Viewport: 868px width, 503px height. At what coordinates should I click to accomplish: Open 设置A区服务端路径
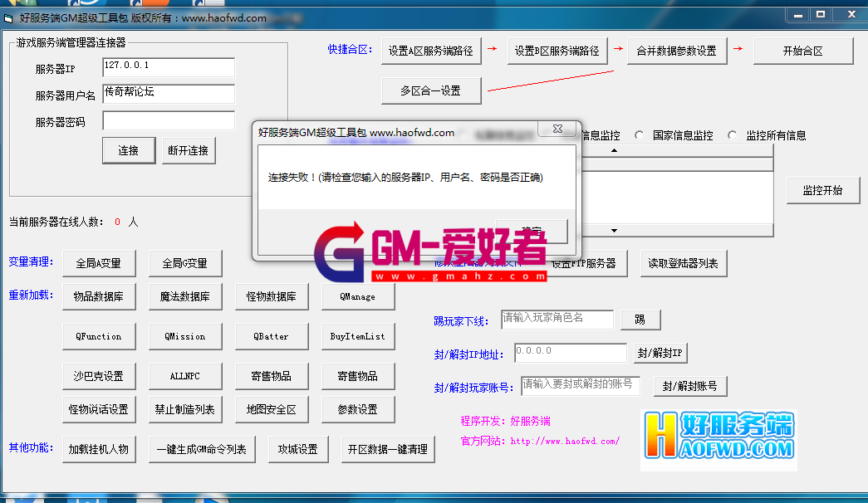point(431,51)
